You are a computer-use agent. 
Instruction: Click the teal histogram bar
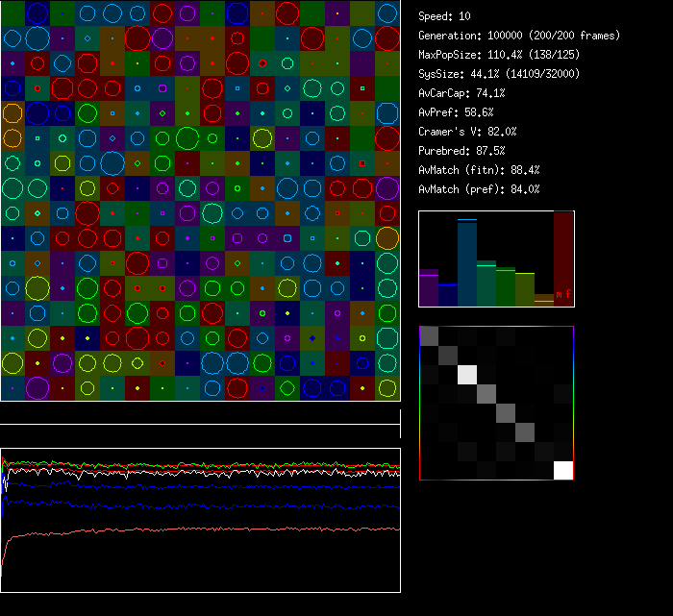[x=486, y=283]
